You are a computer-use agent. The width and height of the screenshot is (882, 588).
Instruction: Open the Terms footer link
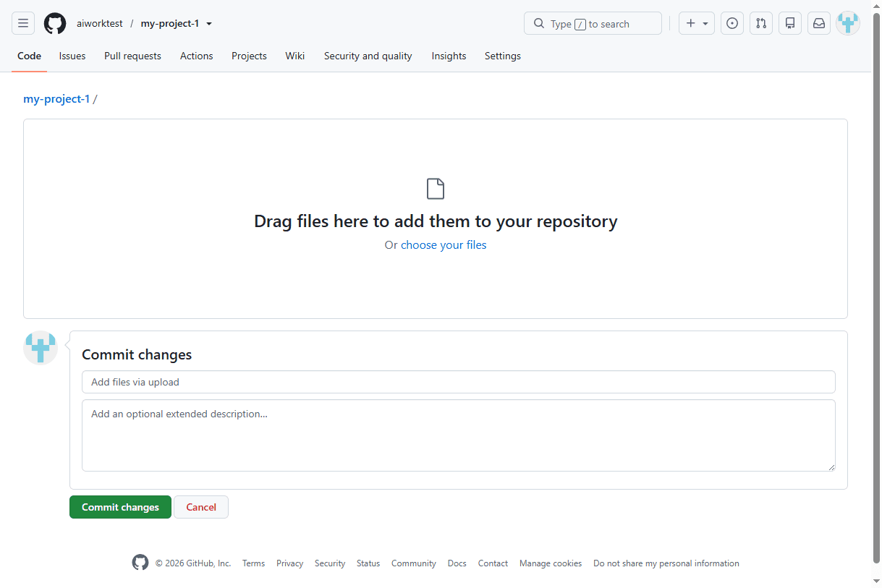[253, 563]
